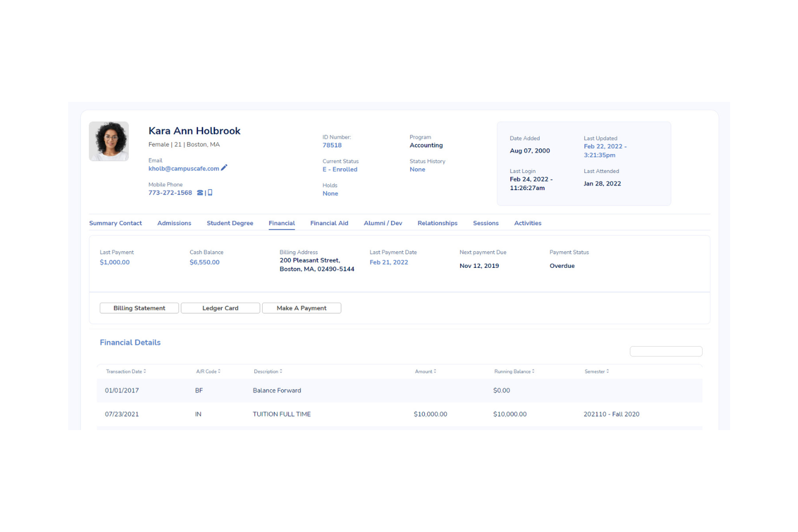The height and width of the screenshot is (532, 798).
Task: Click Make A Payment button
Action: [x=301, y=308]
